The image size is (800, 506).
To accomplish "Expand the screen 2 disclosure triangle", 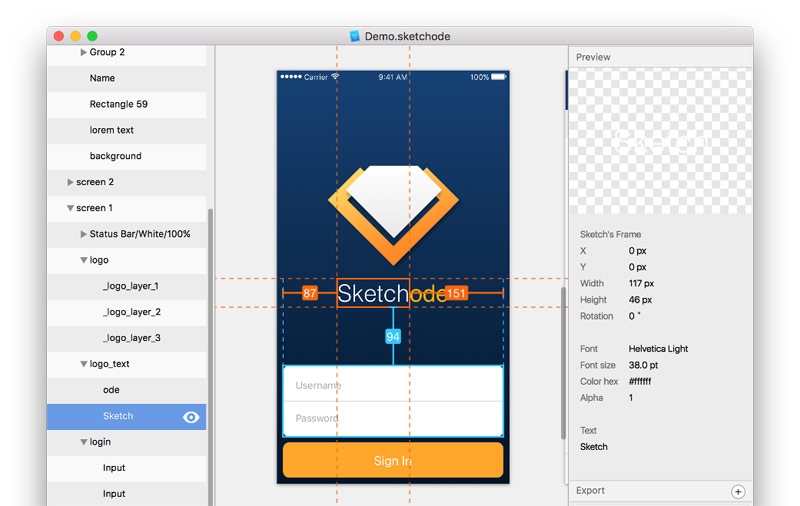I will [70, 182].
